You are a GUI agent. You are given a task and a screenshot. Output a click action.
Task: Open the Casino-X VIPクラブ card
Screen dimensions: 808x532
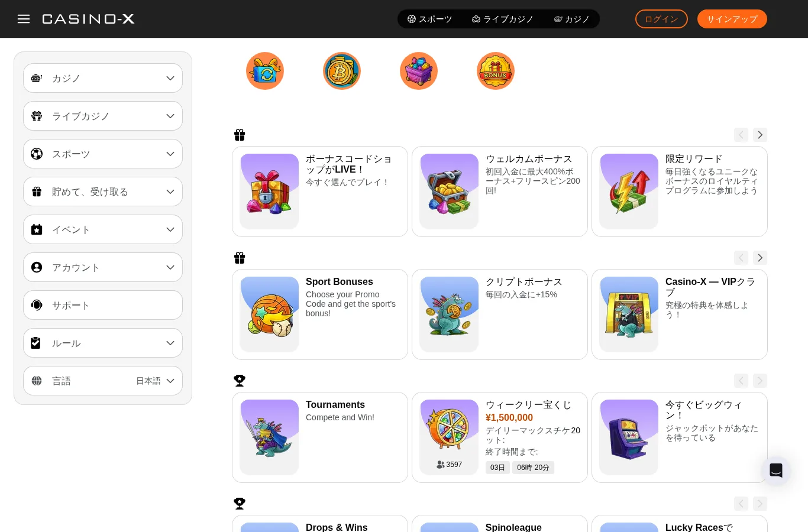pos(680,314)
